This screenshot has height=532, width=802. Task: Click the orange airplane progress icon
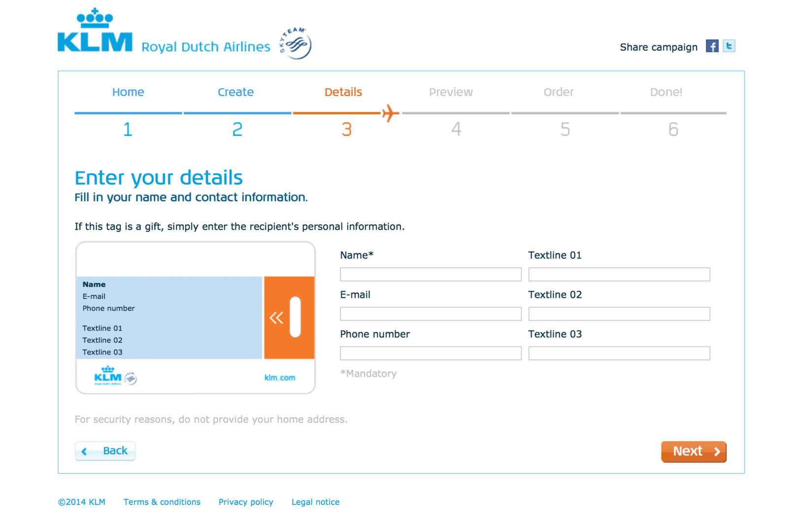click(390, 113)
